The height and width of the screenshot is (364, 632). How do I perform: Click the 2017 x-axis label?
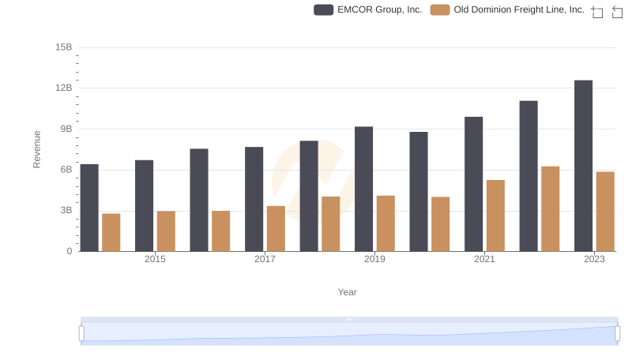pos(265,259)
